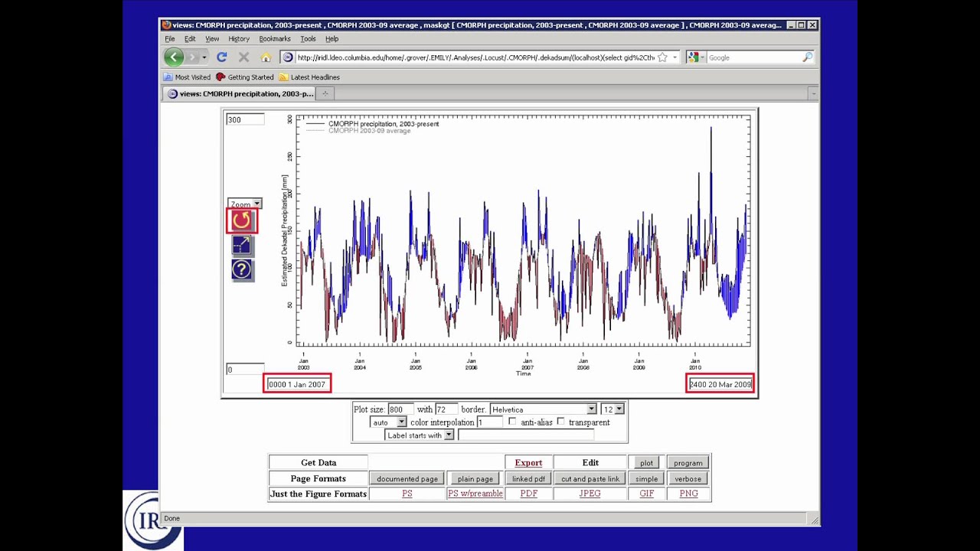This screenshot has width=980, height=551.
Task: Click the Google search box
Action: click(x=753, y=57)
